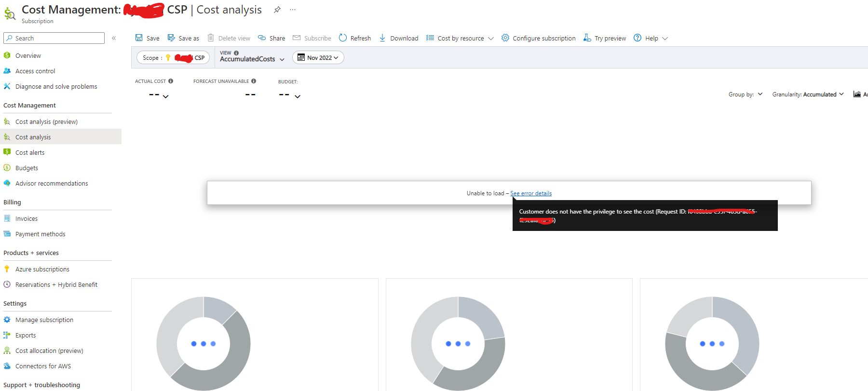Show the View info tooltip icon
Viewport: 868px width, 391px height.
(236, 53)
